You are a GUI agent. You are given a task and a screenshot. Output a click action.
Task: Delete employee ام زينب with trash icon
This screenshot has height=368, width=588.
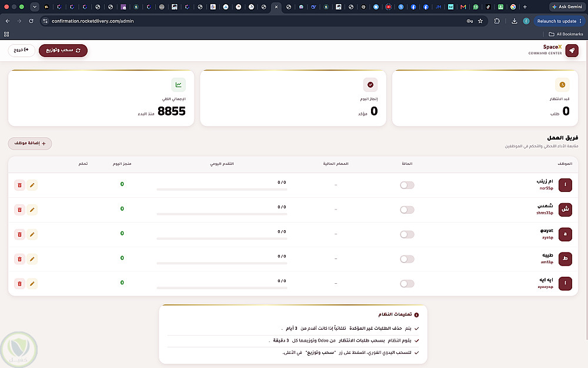(x=19, y=185)
